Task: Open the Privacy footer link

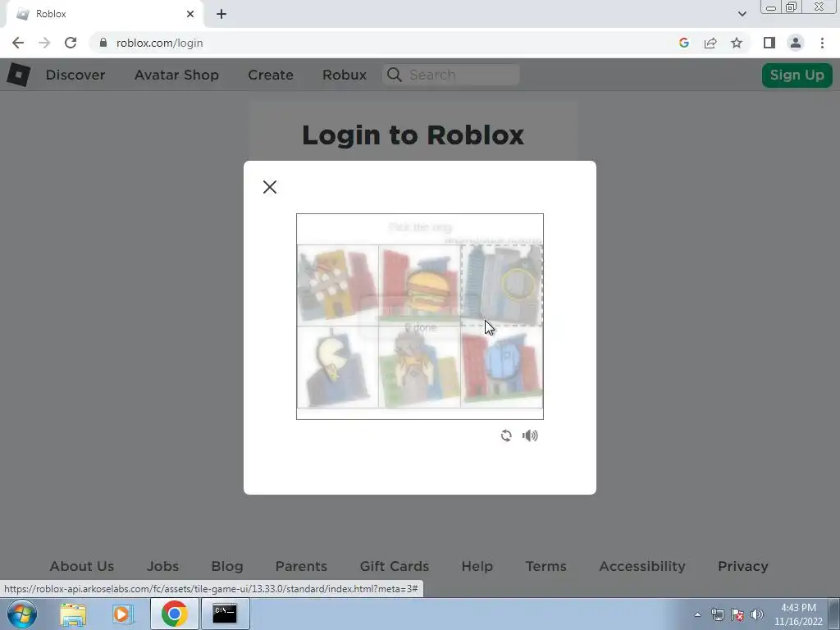Action: (x=743, y=566)
